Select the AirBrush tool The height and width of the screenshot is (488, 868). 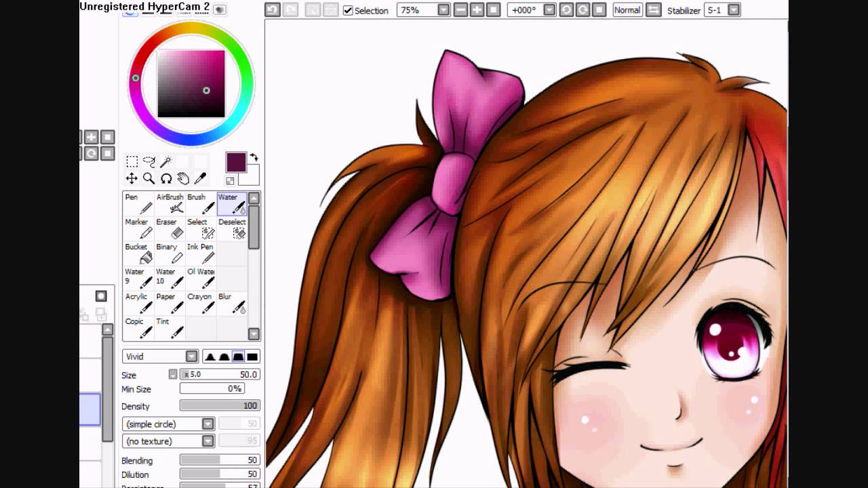pos(170,204)
